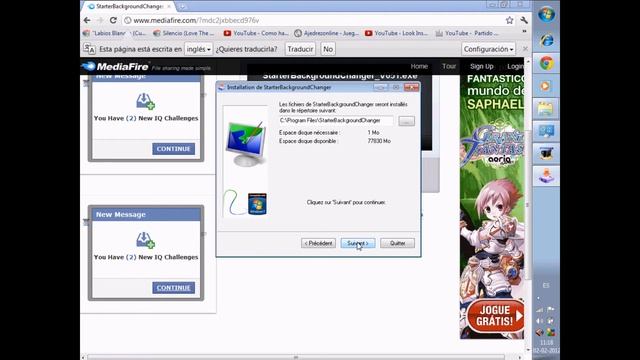This screenshot has height=360, width=640.
Task: Click Quitter in the installer
Action: [397, 243]
